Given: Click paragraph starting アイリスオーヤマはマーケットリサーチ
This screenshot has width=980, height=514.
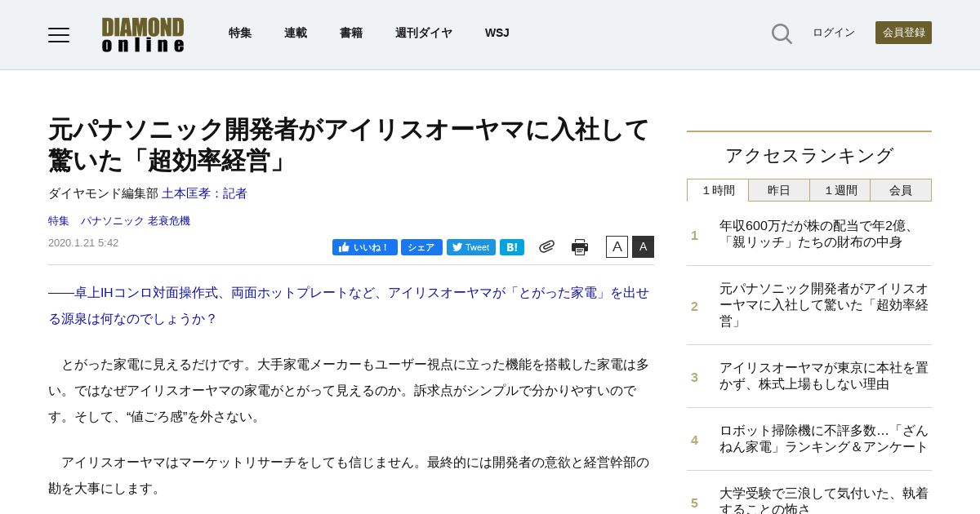Looking at the screenshot, I should click(349, 475).
